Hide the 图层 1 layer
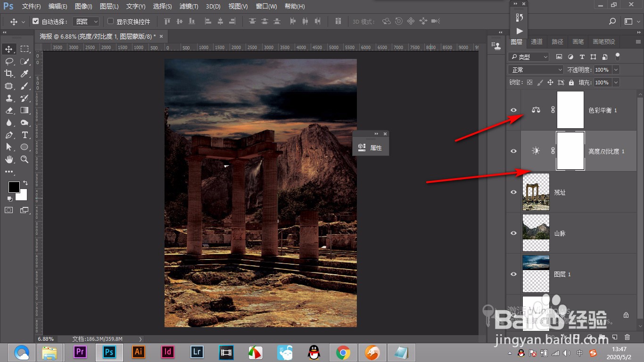644x362 pixels. [x=514, y=274]
